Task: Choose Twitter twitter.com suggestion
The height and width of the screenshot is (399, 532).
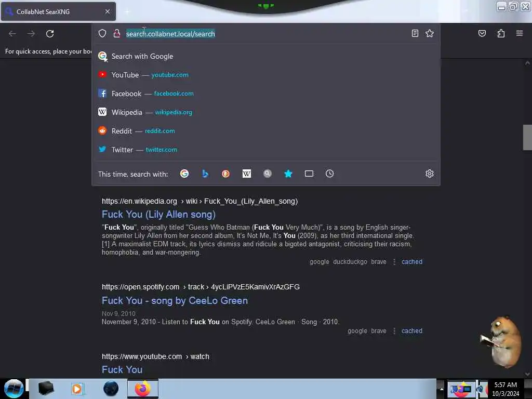Action: 265,150
